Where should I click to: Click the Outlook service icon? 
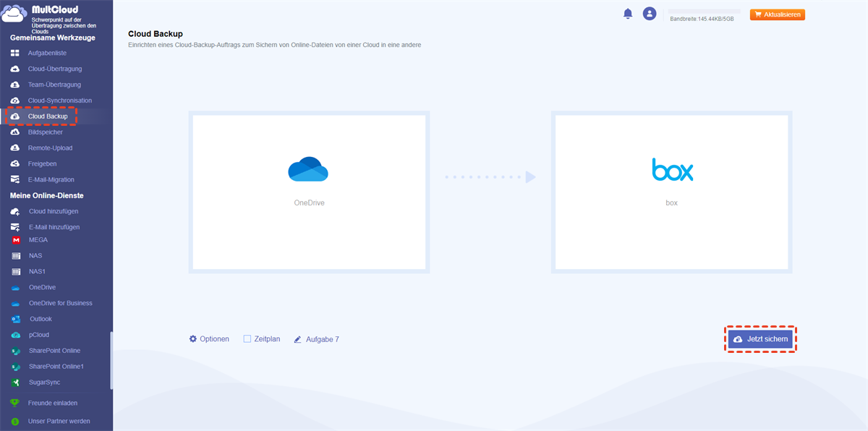[x=16, y=319]
